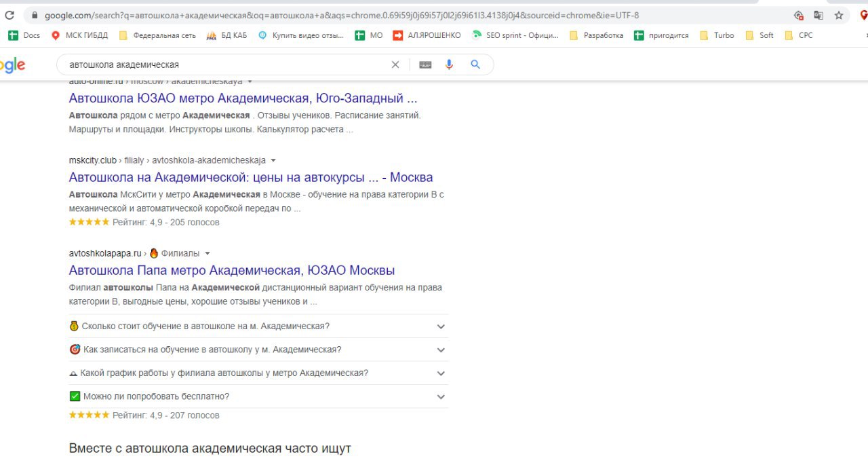
Task: Open the Turbo bookmark folder
Action: [716, 35]
